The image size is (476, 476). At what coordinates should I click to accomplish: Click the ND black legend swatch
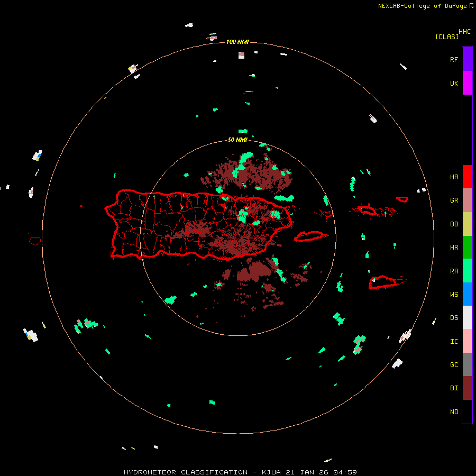pyautogui.click(x=467, y=411)
